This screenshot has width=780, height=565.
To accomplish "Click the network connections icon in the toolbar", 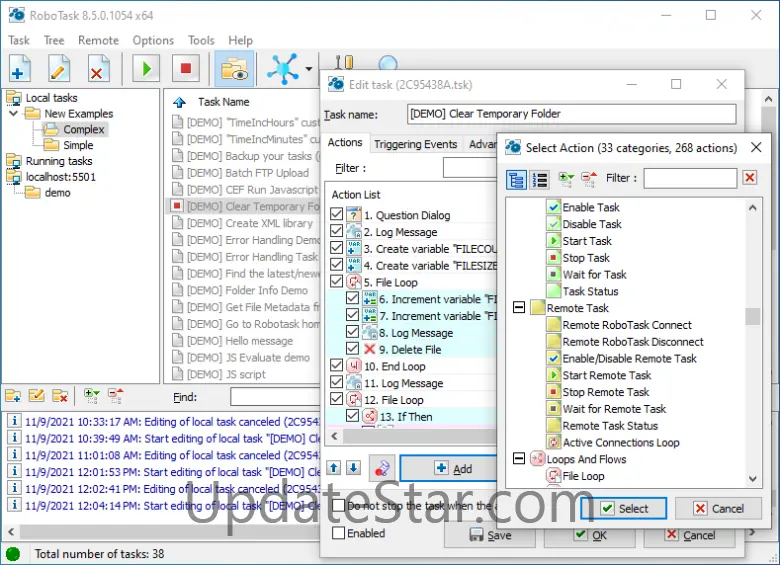I will (283, 69).
